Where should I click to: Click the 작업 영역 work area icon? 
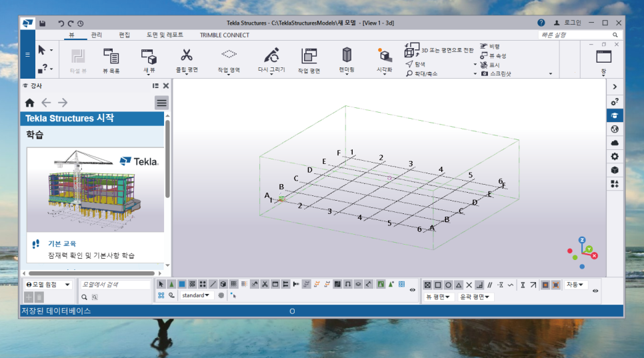[229, 54]
